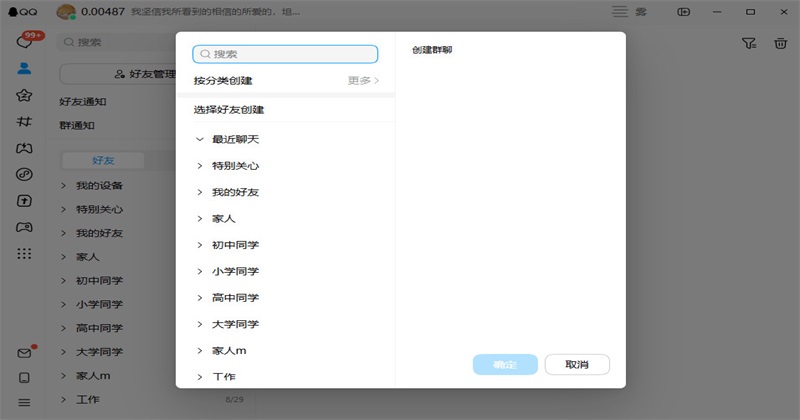Screen dimensions: 800x420
Task: Open the more apps grid icon
Action: [24, 254]
